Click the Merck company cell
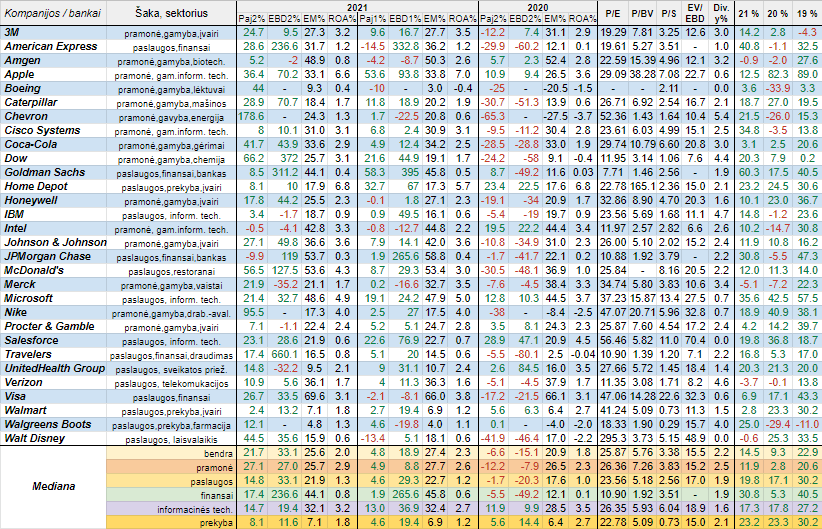This screenshot has height=529, width=822. (53, 284)
